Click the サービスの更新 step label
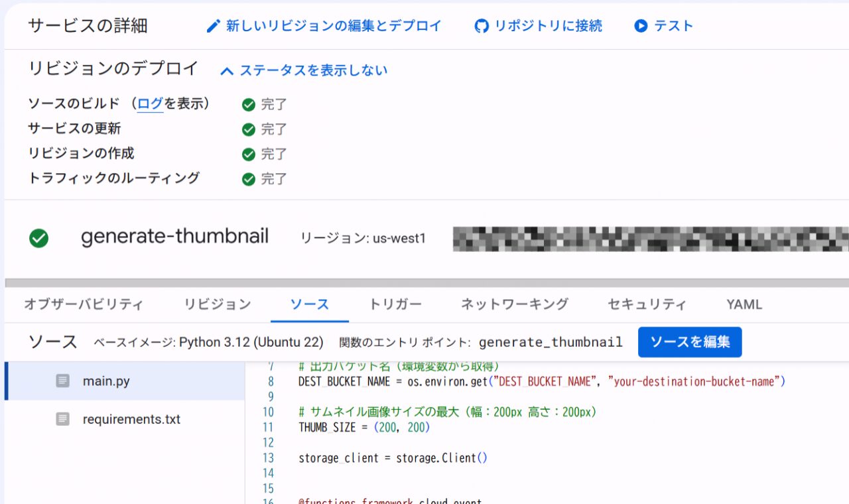 (x=74, y=129)
